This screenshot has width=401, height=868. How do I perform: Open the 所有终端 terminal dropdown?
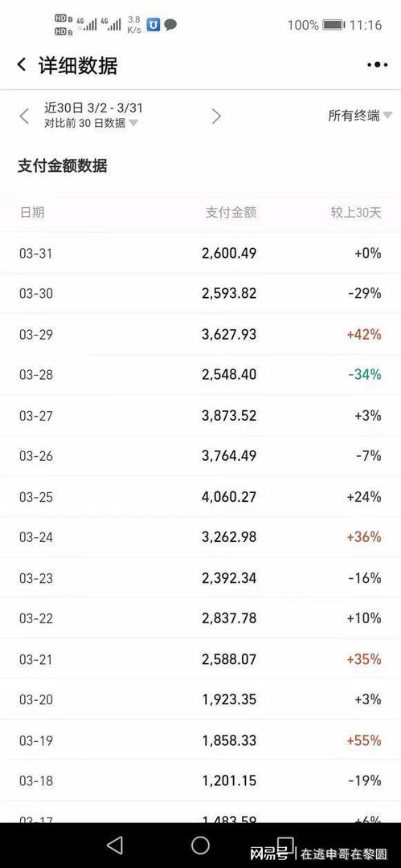[360, 116]
